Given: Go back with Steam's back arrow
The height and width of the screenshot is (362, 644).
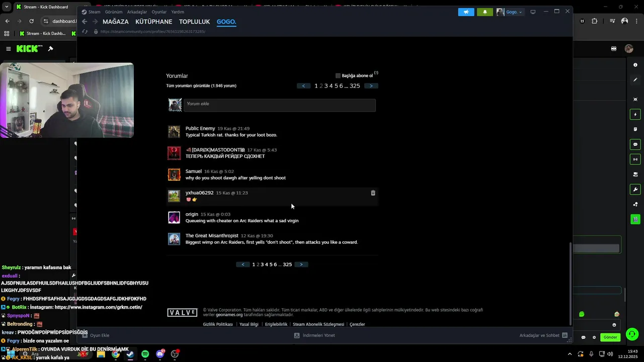Looking at the screenshot, I should coord(85,22).
